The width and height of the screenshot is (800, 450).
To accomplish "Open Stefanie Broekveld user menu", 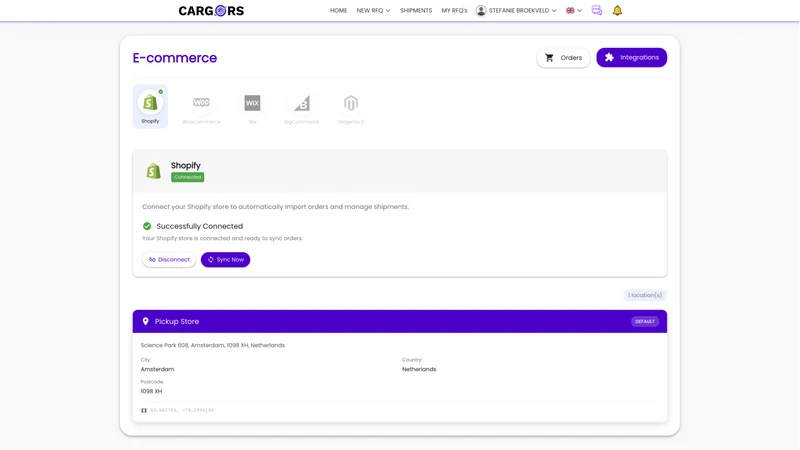I will (x=516, y=10).
